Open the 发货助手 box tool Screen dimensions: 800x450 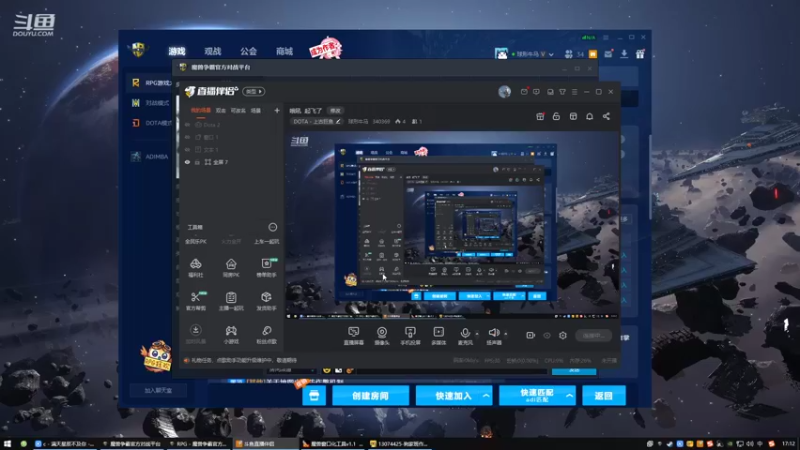tap(266, 301)
